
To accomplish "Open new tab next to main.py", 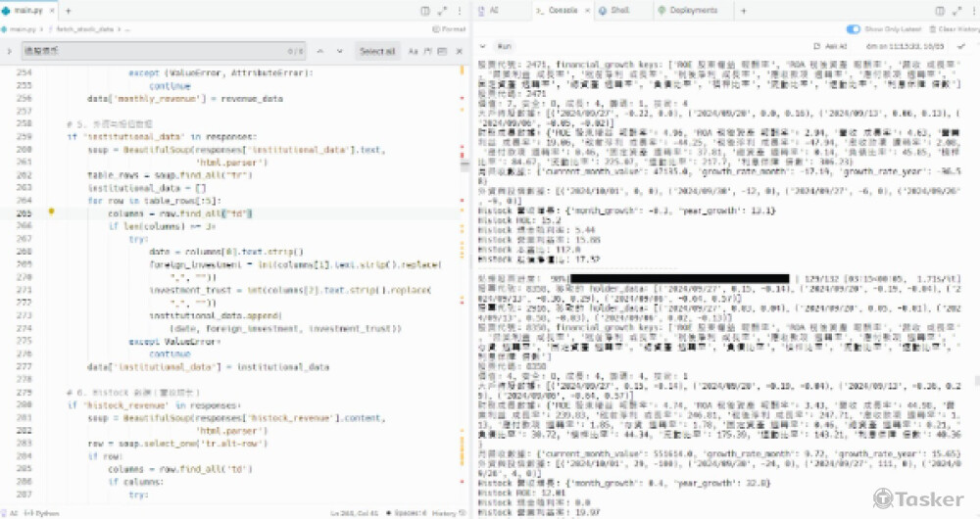I will (x=69, y=11).
